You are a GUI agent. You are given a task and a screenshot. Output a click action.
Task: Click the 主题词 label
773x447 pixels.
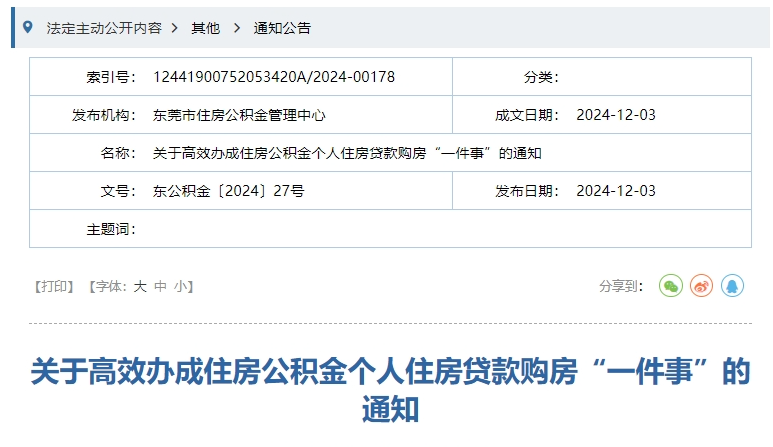111,229
